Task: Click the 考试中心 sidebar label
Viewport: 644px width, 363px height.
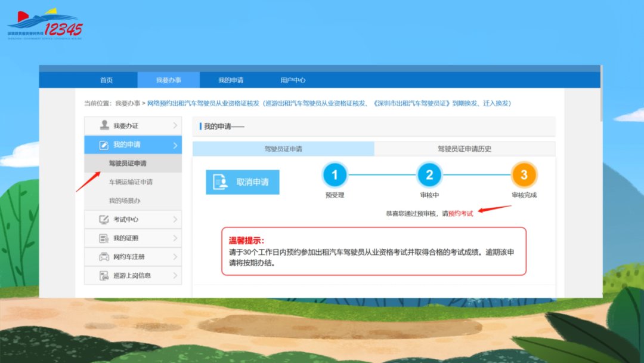Action: point(126,220)
